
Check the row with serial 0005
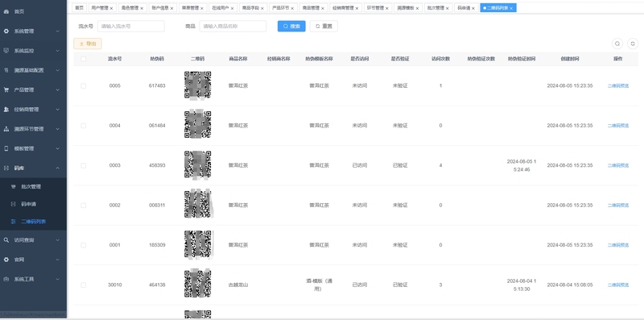coord(84,86)
